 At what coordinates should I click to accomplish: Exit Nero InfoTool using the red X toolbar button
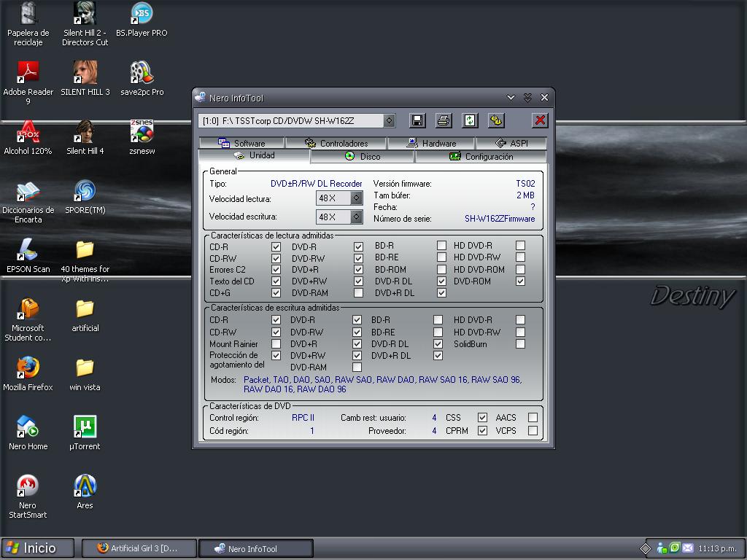(x=540, y=120)
